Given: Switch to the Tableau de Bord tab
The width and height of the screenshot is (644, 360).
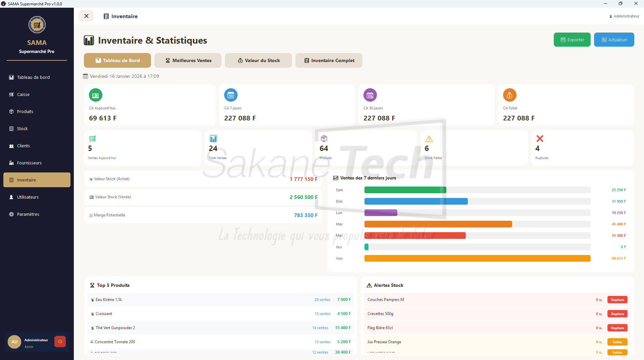Looking at the screenshot, I should (x=117, y=60).
